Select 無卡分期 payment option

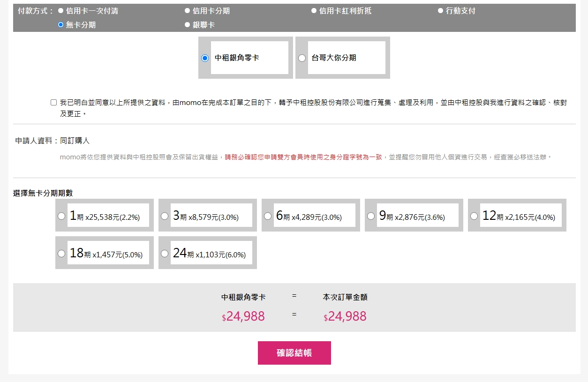click(x=60, y=24)
